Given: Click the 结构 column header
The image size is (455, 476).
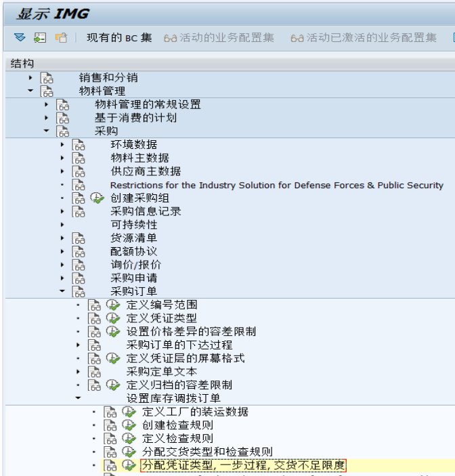Looking at the screenshot, I should point(230,64).
